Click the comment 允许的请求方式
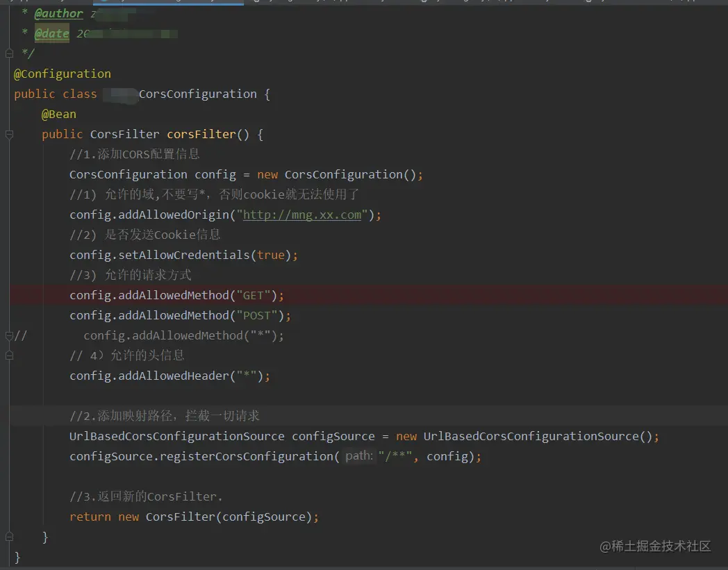728x570 pixels. [131, 275]
